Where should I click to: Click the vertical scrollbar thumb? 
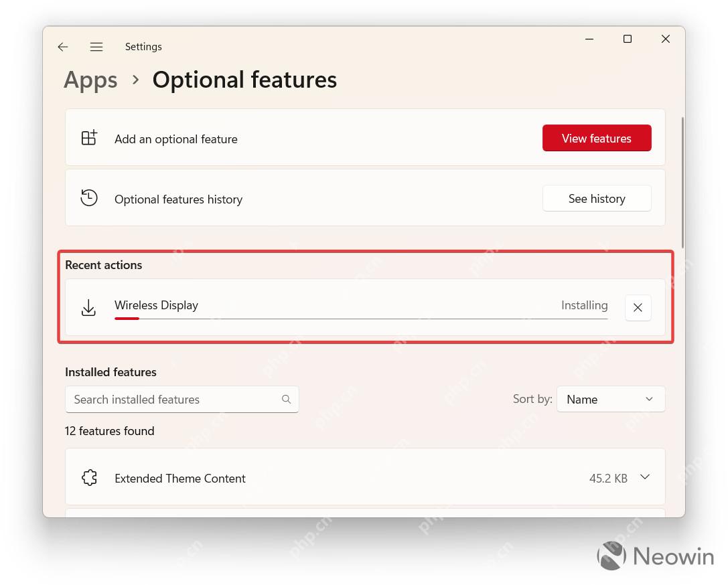[x=682, y=182]
